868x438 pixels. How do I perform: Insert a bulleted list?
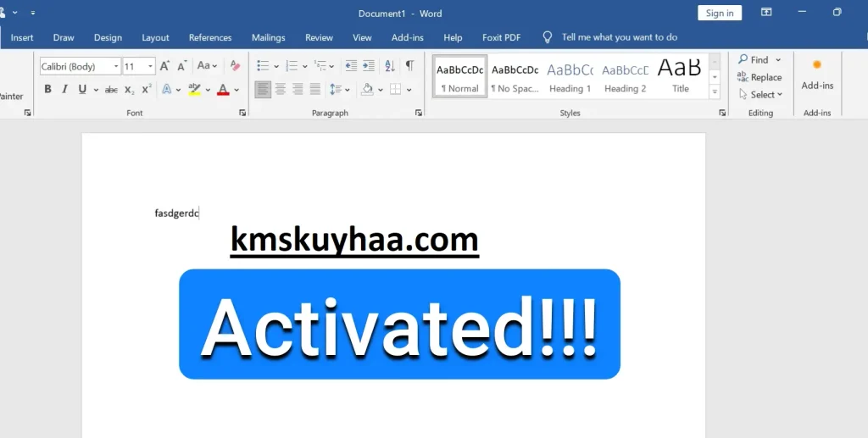click(263, 66)
